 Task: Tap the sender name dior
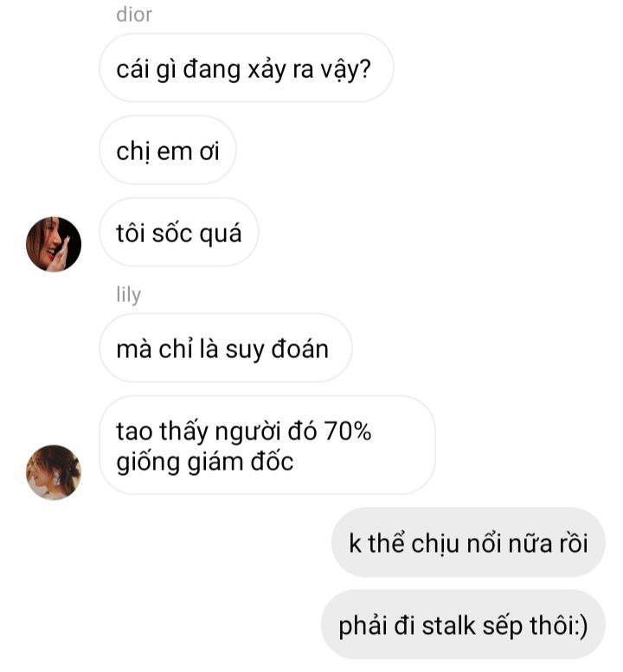click(x=134, y=15)
